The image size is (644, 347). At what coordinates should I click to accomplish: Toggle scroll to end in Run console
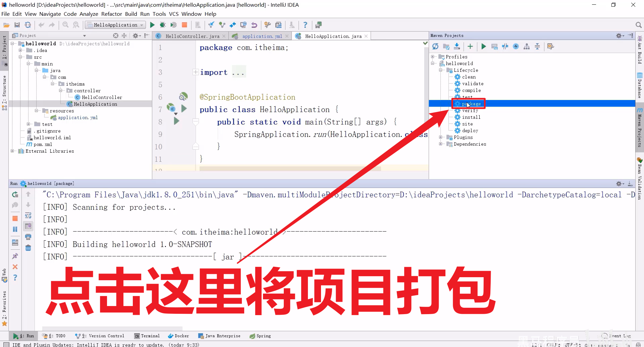point(28,226)
